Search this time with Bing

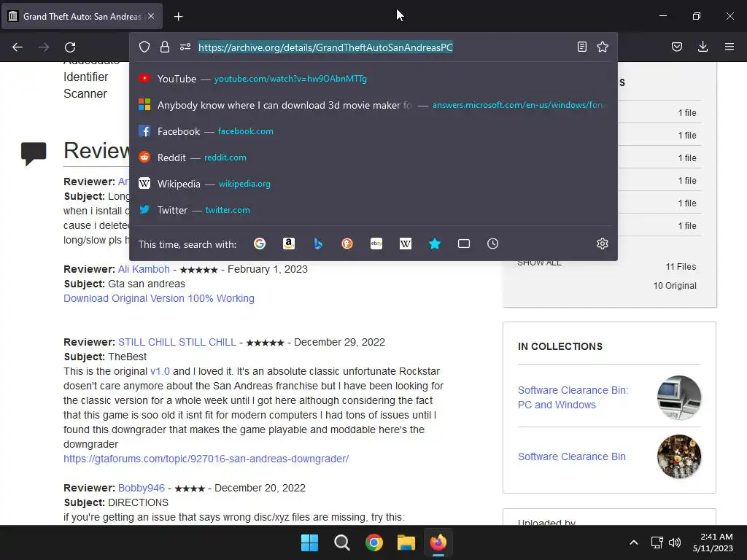tap(318, 244)
